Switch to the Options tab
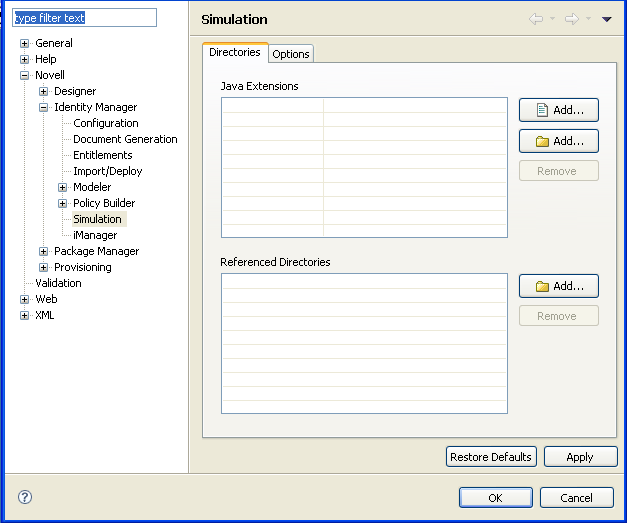Screen dimensions: 627x523 pyautogui.click(x=291, y=54)
